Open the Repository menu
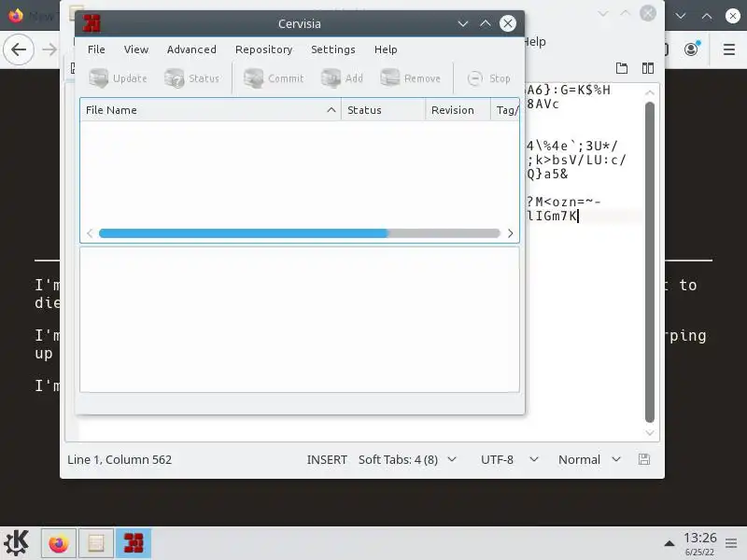Screen dimensions: 747x560 click(x=263, y=49)
